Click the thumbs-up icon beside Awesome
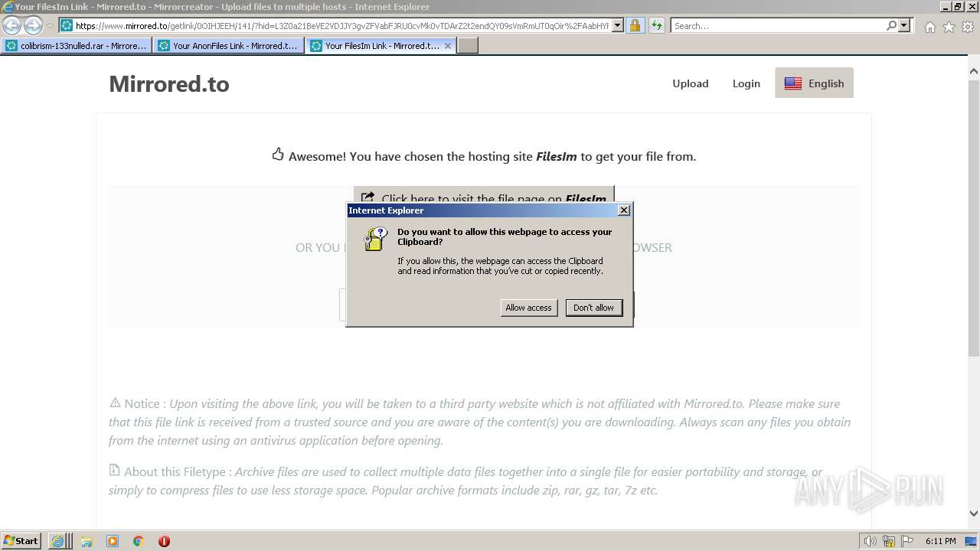Image resolution: width=980 pixels, height=551 pixels. pyautogui.click(x=278, y=155)
